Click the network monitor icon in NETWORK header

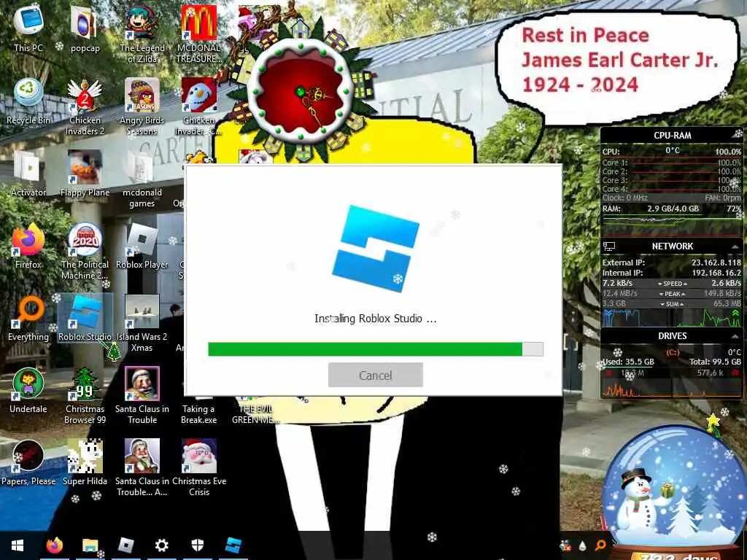point(609,246)
